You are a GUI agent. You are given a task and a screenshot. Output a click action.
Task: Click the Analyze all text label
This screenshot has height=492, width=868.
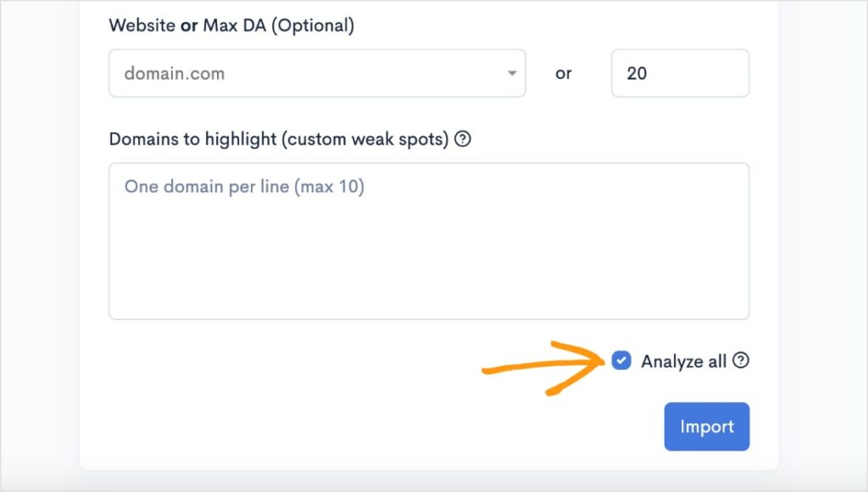pyautogui.click(x=682, y=361)
